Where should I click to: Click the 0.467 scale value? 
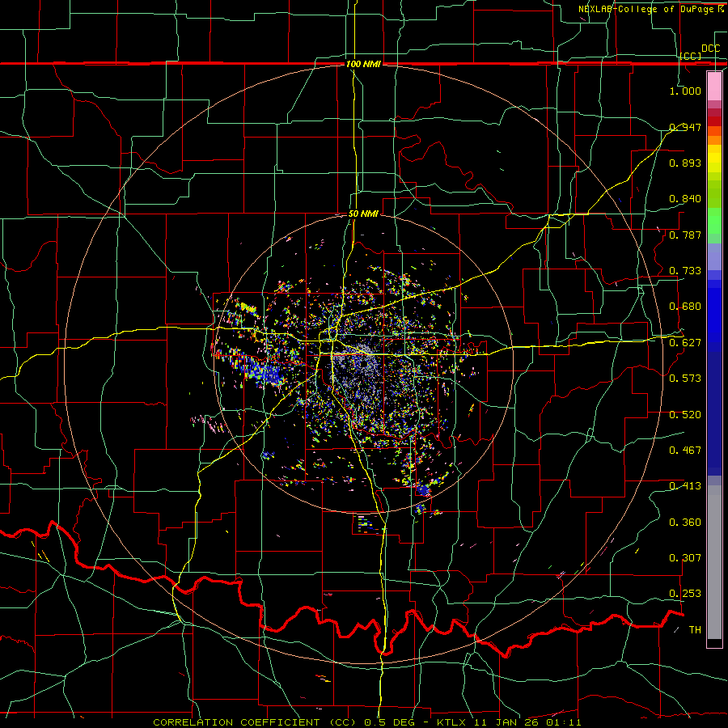pos(685,451)
